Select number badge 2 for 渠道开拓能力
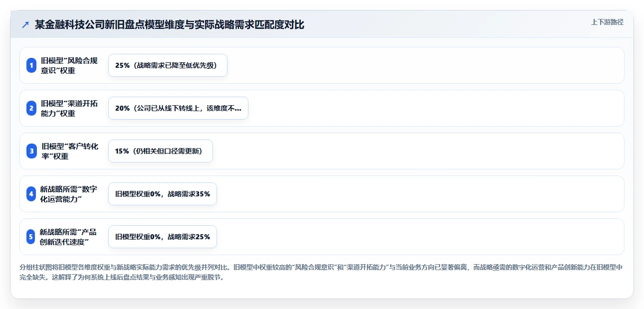The image size is (644, 309). click(x=31, y=108)
